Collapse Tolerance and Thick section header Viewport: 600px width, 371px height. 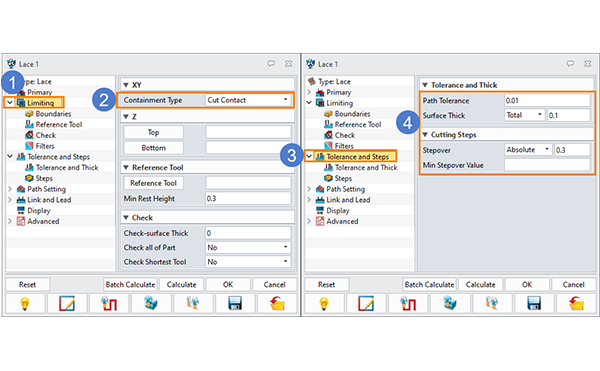[x=425, y=85]
